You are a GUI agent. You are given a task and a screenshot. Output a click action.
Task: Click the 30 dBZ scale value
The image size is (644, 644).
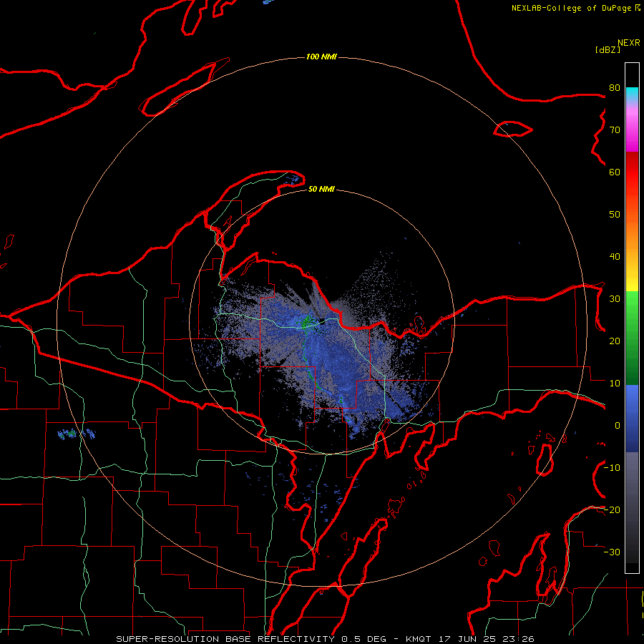(x=615, y=298)
